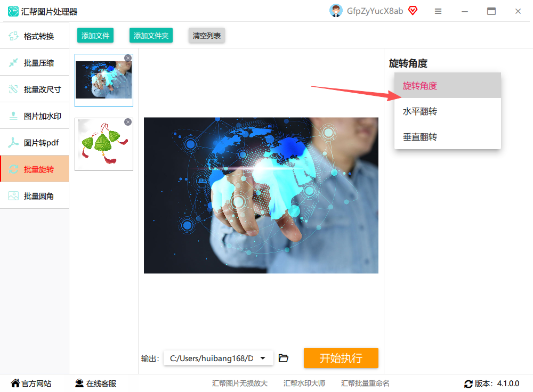Remove the first thumbnail via its X icon
533x392 pixels.
click(128, 58)
